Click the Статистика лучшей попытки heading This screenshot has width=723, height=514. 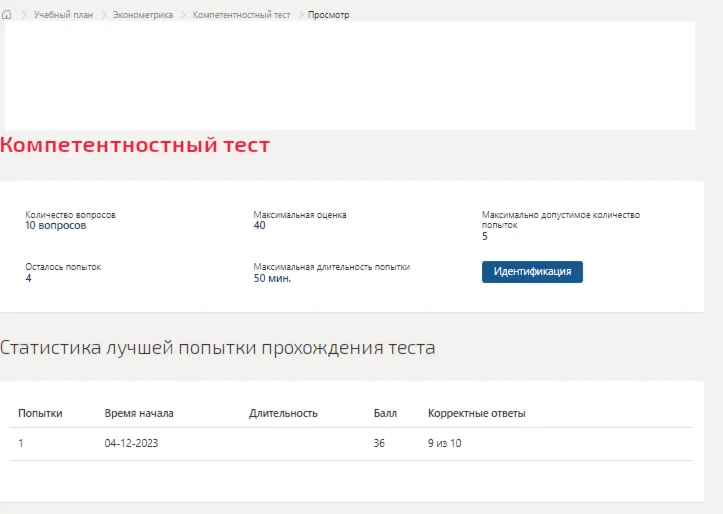pos(217,348)
